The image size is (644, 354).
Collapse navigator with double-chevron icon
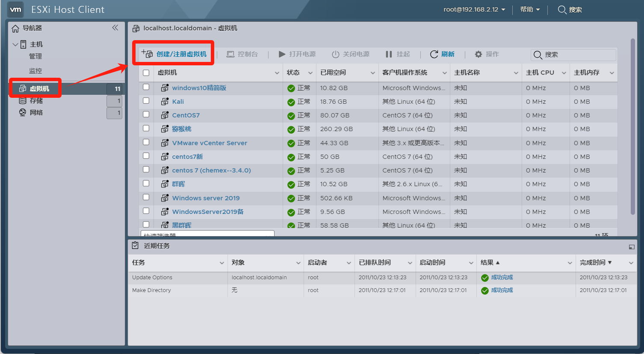115,28
